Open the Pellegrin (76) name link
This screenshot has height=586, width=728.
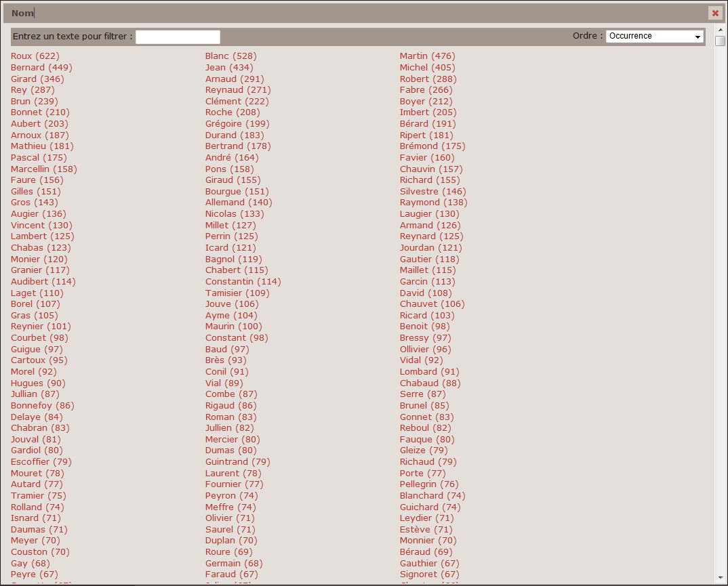click(429, 484)
